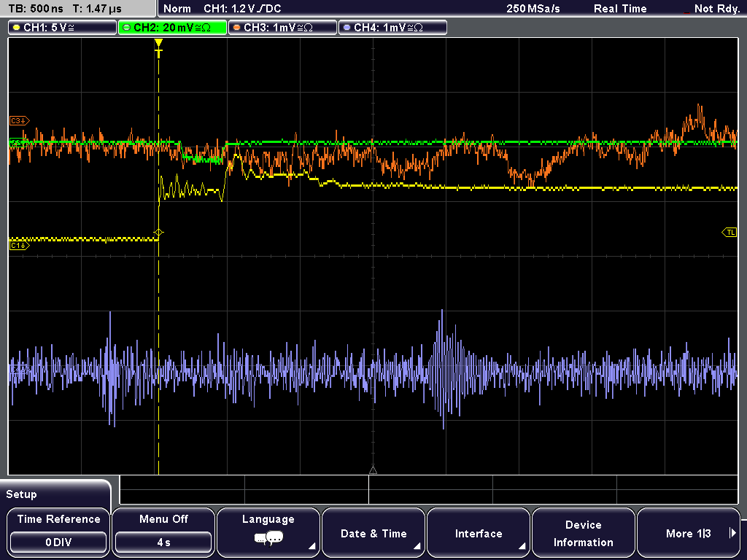Viewport: 747px width, 560px height.
Task: Click the arrow icon next to More 1|3
Action: (732, 533)
